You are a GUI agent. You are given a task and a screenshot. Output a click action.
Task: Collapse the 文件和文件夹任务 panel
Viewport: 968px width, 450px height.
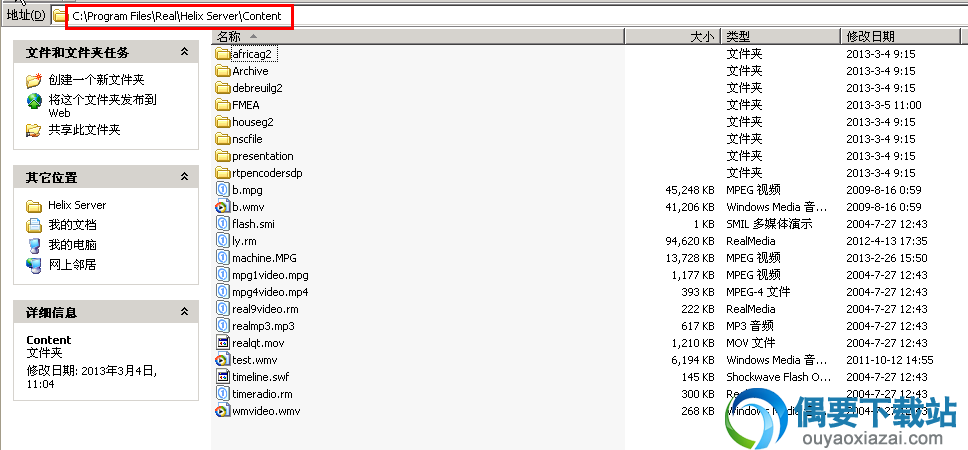(184, 52)
